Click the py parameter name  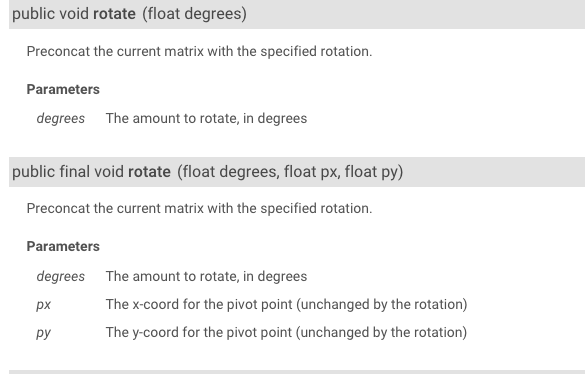[44, 333]
